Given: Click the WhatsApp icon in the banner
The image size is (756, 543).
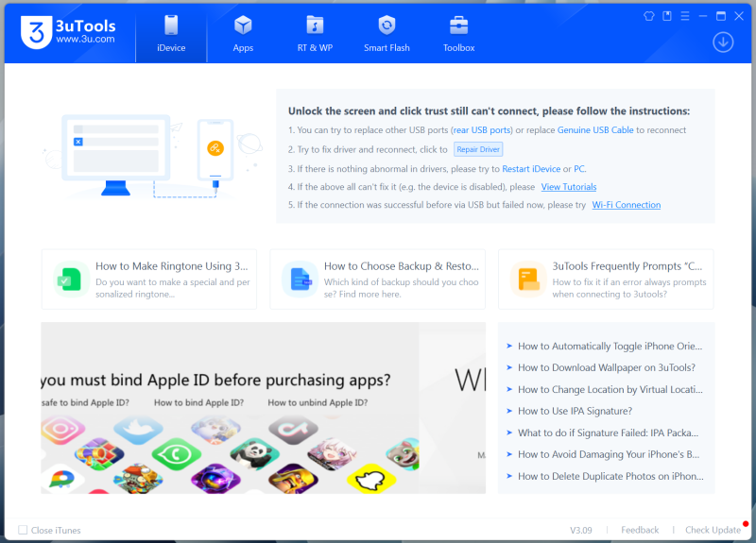Looking at the screenshot, I should pyautogui.click(x=177, y=454).
